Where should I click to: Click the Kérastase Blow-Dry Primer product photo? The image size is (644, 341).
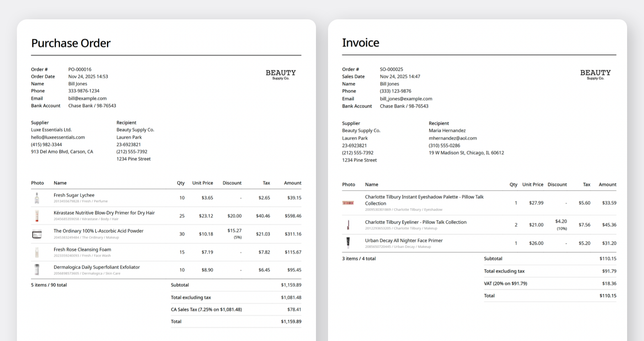(x=37, y=216)
